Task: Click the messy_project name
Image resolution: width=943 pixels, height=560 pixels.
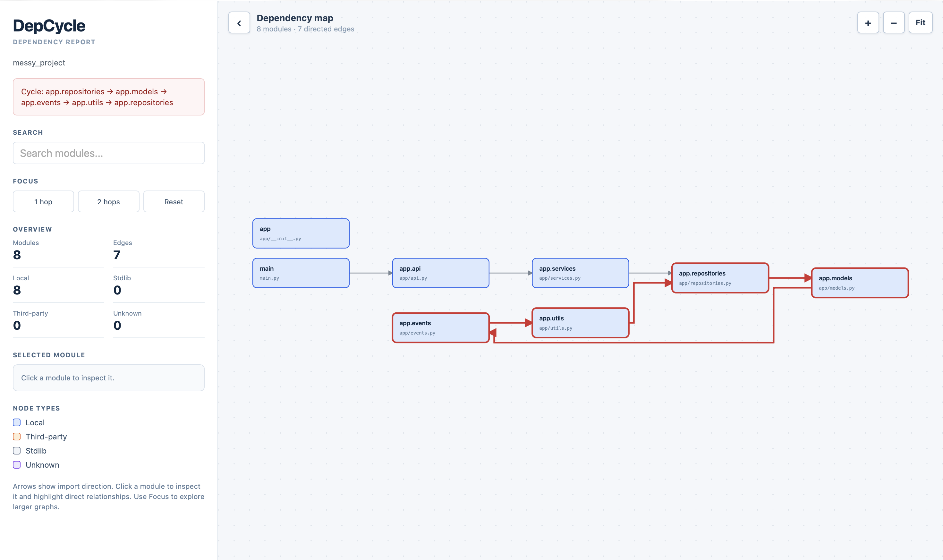Action: point(39,63)
